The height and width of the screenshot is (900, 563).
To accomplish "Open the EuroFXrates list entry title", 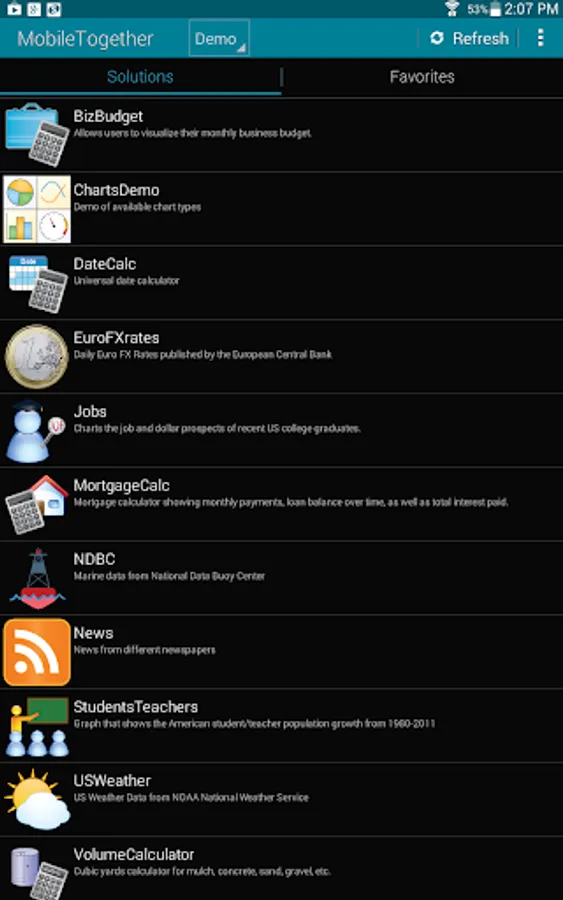I will (x=117, y=338).
